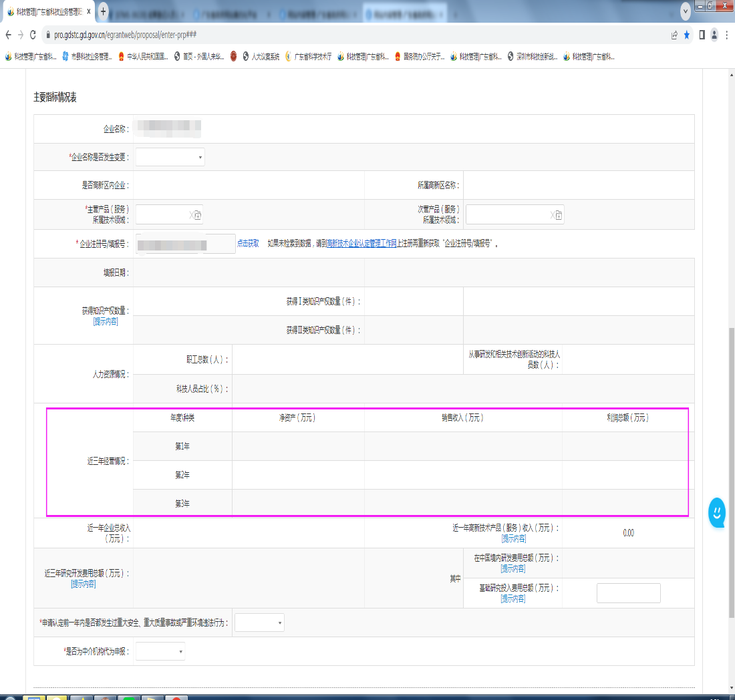Open a new browser tab

tap(103, 11)
